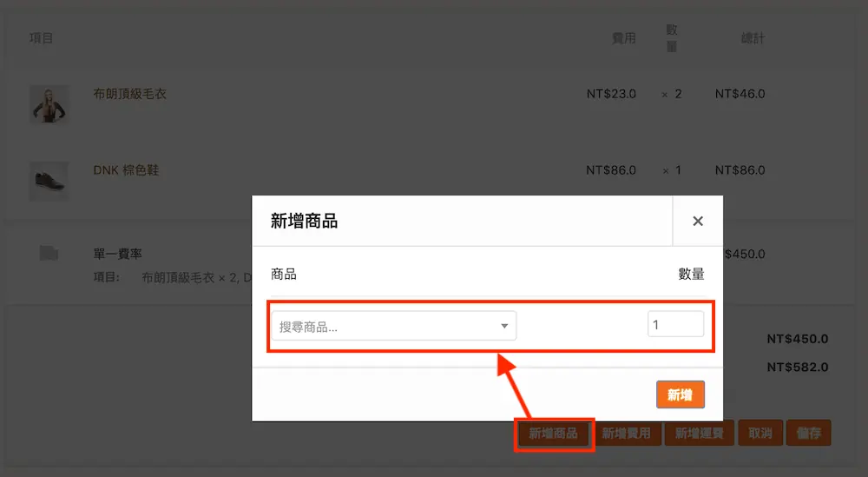
Task: Click the 總計 column header
Action: coord(753,38)
